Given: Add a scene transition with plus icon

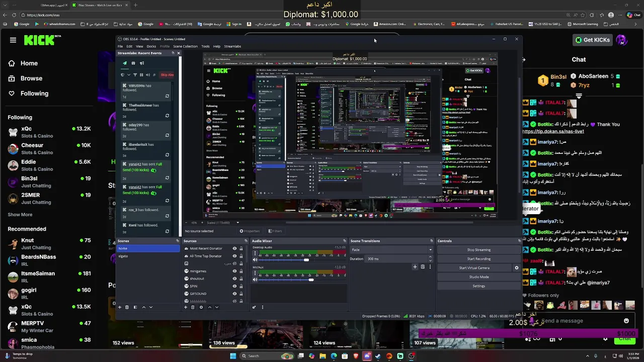Looking at the screenshot, I should pyautogui.click(x=415, y=266).
